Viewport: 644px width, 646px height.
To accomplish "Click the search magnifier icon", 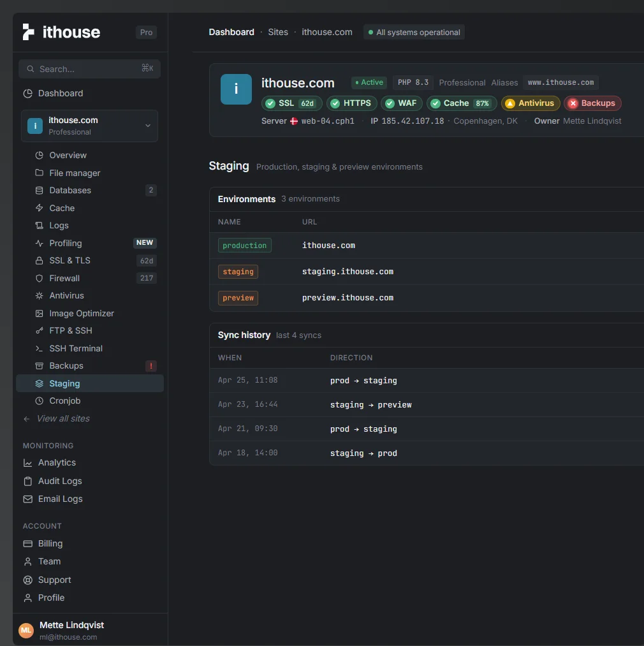I will point(31,69).
